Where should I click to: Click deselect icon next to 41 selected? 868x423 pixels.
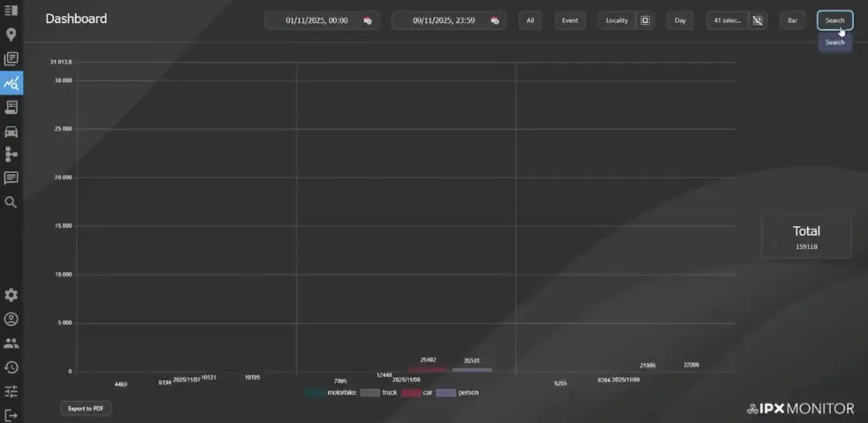pos(758,20)
